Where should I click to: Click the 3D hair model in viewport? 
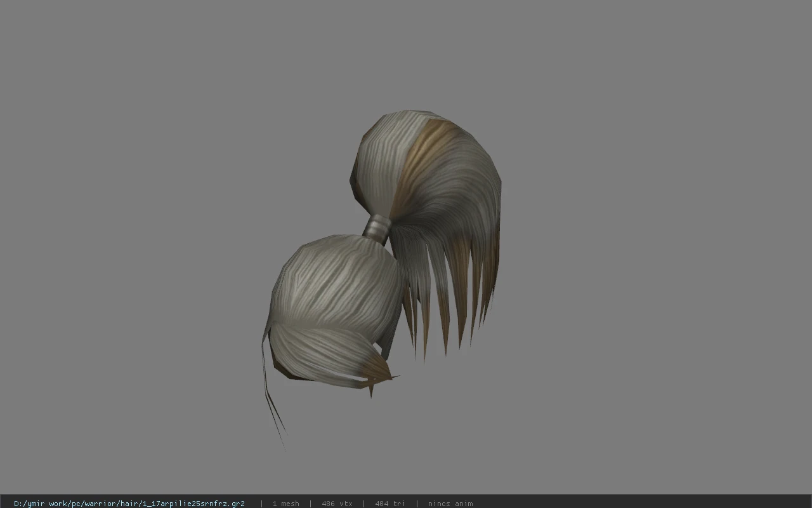click(x=381, y=279)
